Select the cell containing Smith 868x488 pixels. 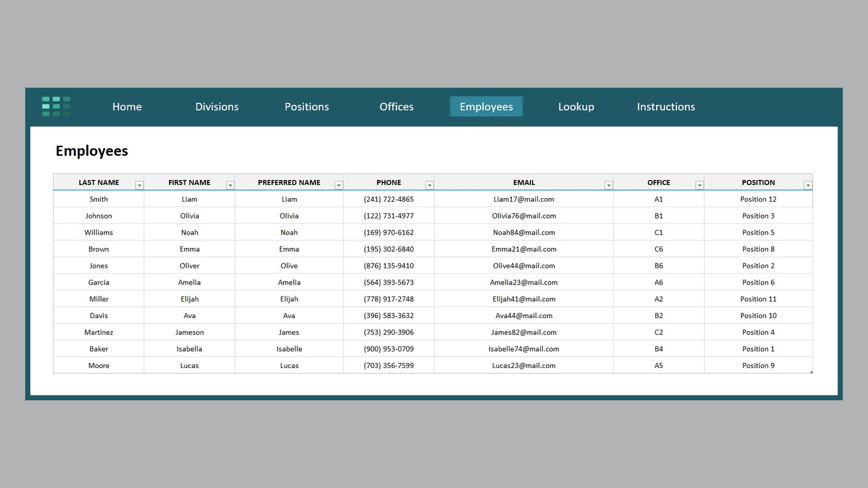pyautogui.click(x=99, y=199)
